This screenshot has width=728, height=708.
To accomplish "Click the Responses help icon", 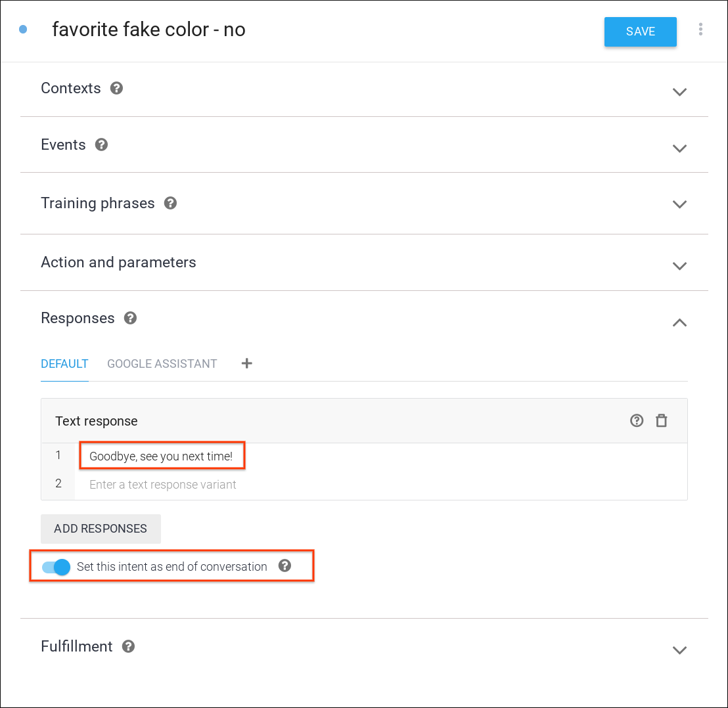I will (x=130, y=318).
